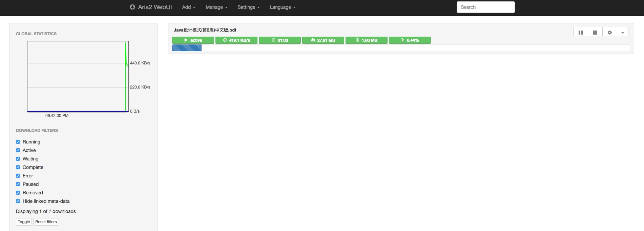Open download settings gear icon
This screenshot has height=231, width=644.
(609, 32)
